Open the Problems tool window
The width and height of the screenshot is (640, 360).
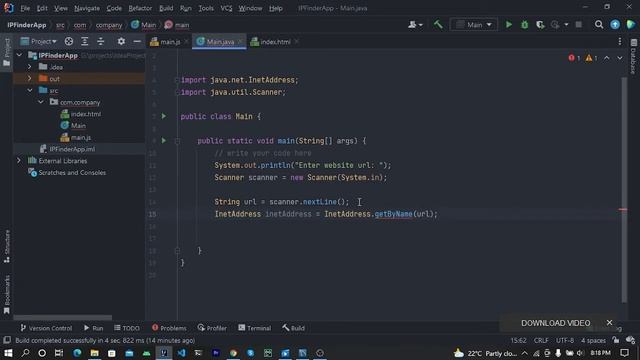click(169, 328)
